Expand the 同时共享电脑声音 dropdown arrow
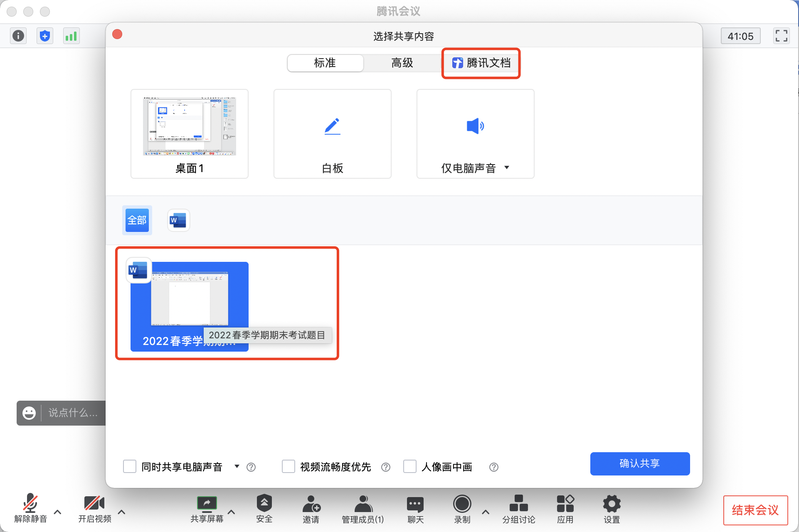 coord(237,466)
